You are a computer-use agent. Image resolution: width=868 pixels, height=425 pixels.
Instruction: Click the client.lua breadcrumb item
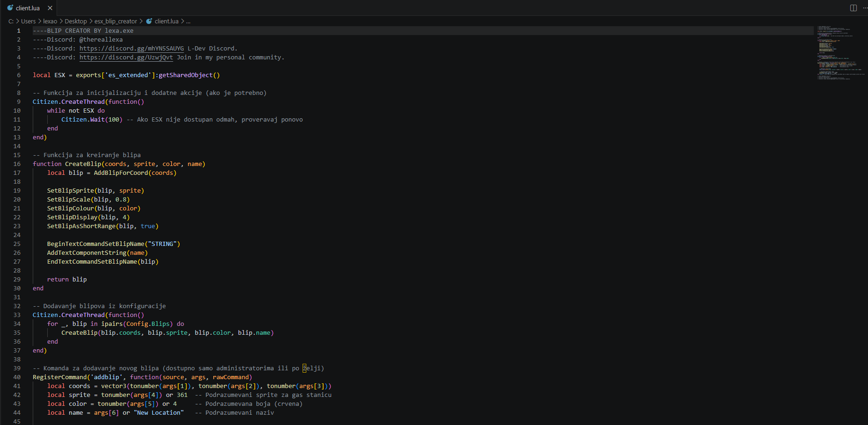tap(166, 21)
